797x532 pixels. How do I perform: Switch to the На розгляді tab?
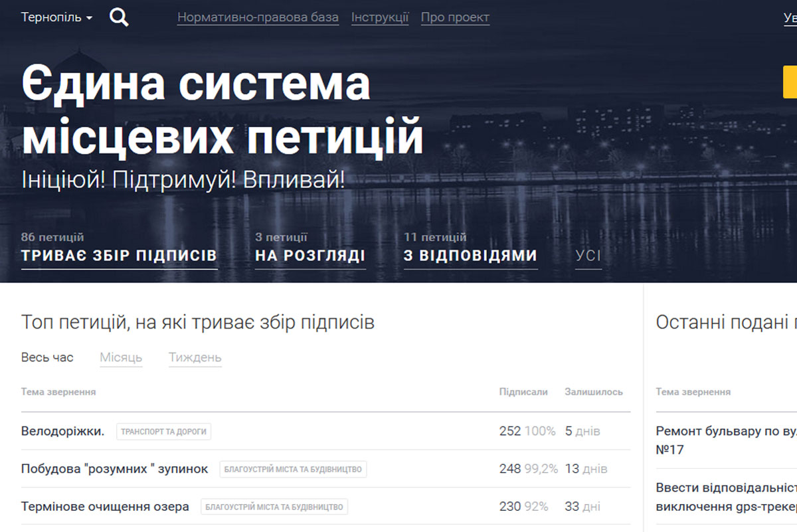click(x=310, y=256)
